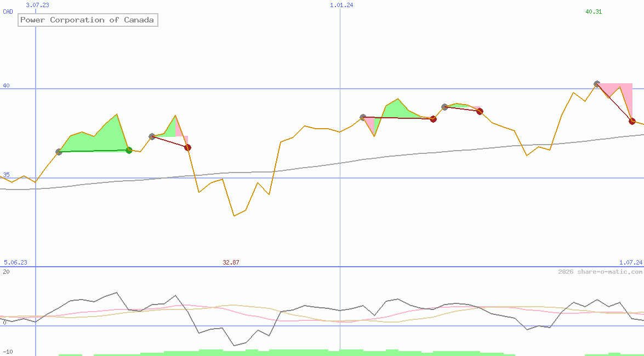Click the 5.06.23 start date label
The width and height of the screenshot is (644, 356).
(15, 262)
